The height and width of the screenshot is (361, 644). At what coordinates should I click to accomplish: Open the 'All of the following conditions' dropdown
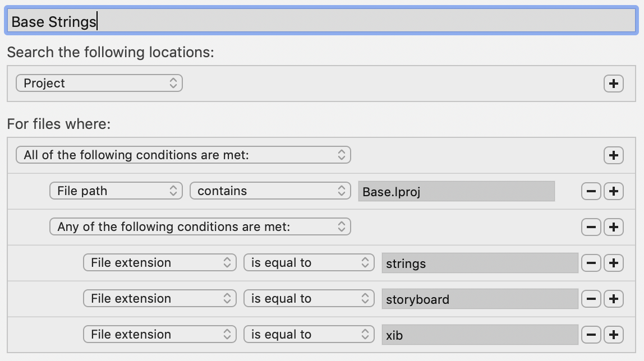[183, 155]
